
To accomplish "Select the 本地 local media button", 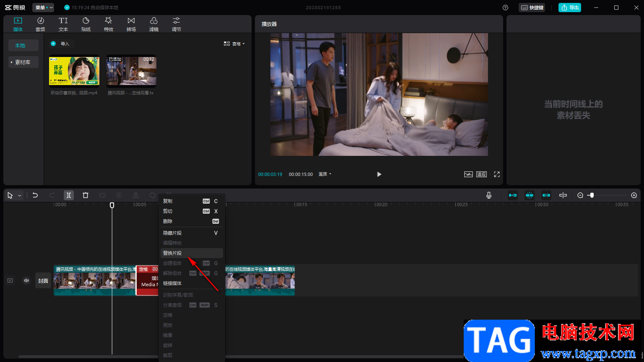I will pyautogui.click(x=23, y=45).
